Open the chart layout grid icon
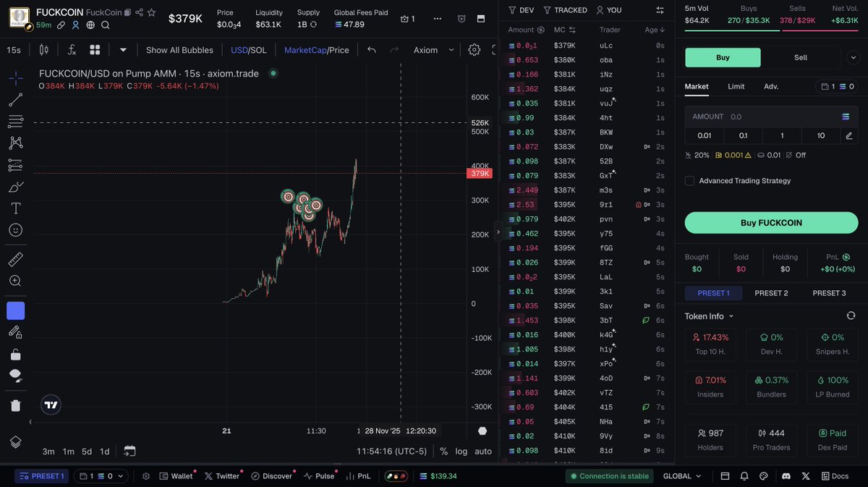 95,50
